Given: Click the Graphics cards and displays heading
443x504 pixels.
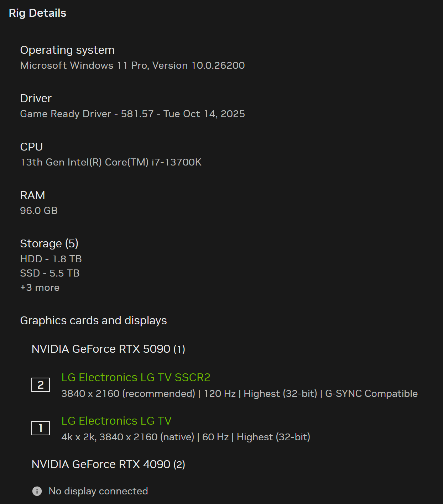Looking at the screenshot, I should [x=93, y=320].
